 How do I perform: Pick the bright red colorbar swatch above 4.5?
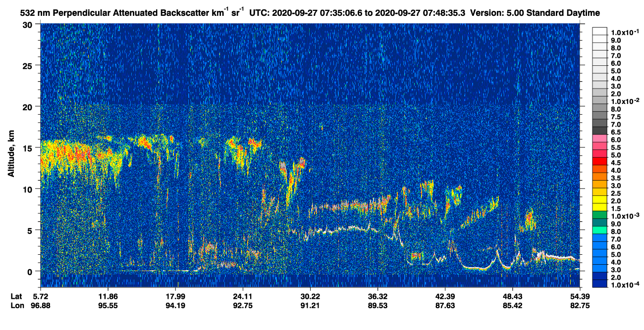coord(600,161)
